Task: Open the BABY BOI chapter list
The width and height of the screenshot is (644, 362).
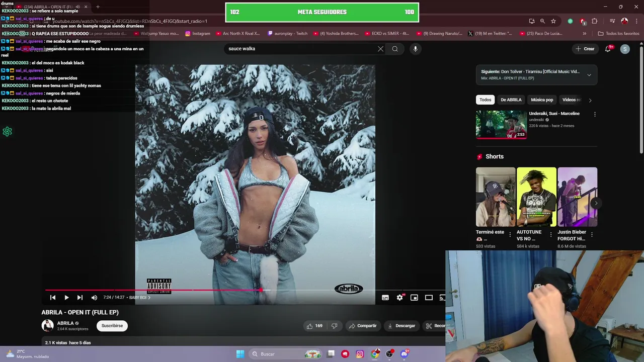Action: tap(139, 298)
